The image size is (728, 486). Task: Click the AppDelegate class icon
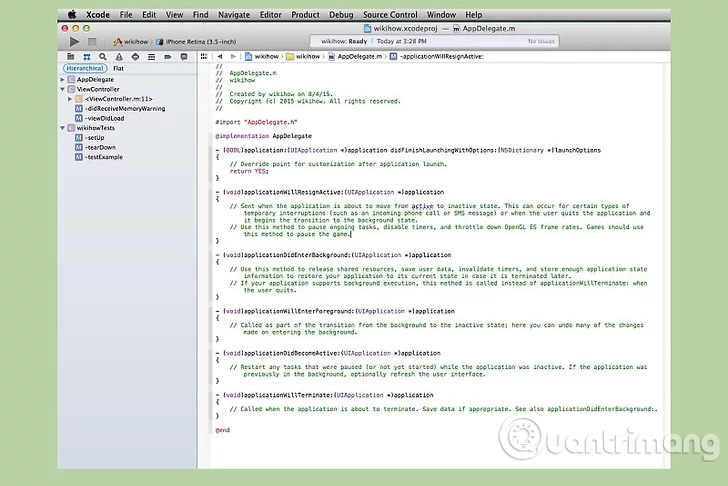point(71,79)
